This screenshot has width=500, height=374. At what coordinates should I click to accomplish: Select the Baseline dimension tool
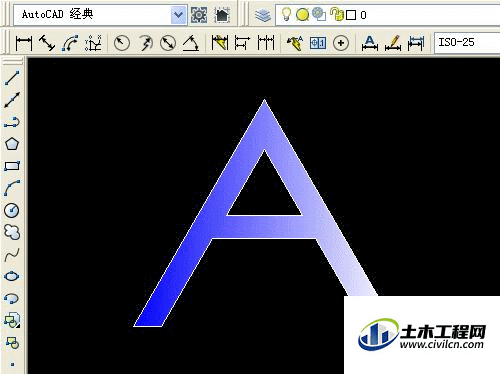point(242,43)
